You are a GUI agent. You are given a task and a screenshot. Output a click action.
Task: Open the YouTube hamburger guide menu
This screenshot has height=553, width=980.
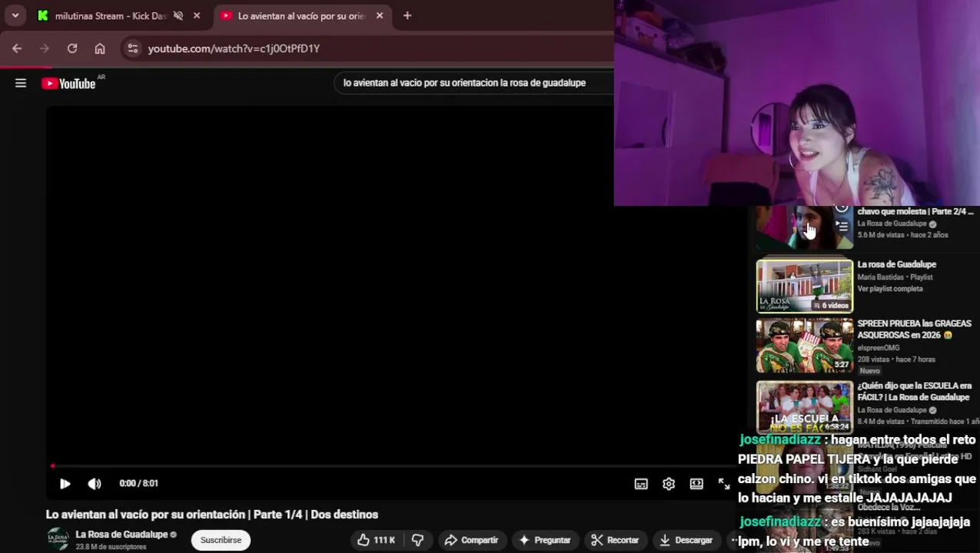[x=21, y=83]
